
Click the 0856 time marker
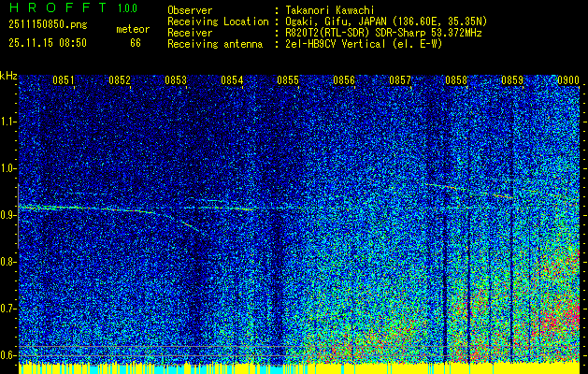click(x=344, y=80)
